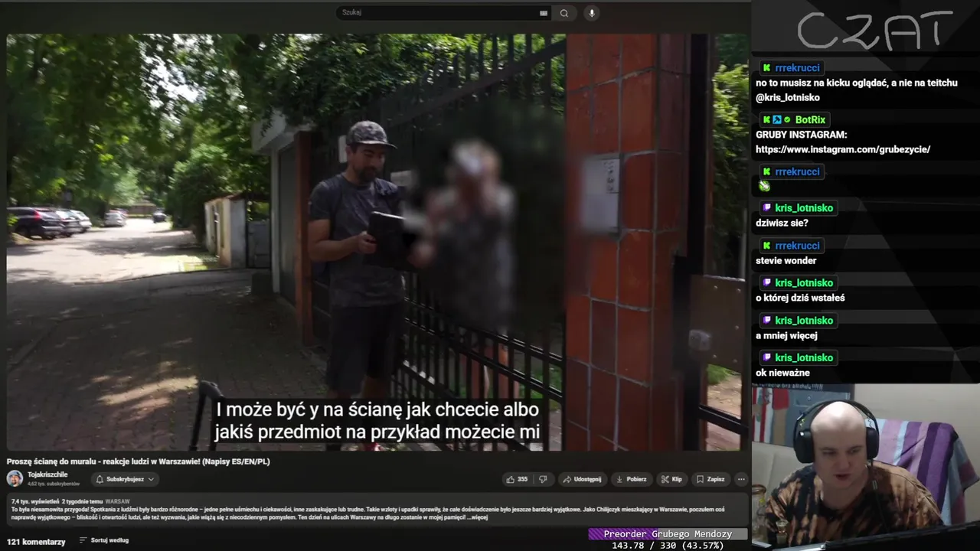Click the 'stevie wonder' chat message
980x551 pixels.
pyautogui.click(x=786, y=261)
